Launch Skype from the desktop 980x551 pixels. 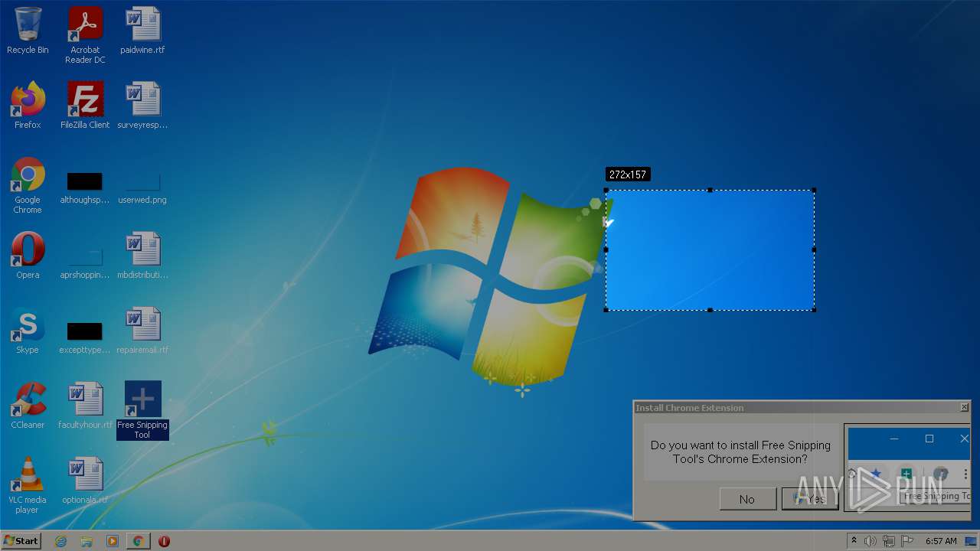click(x=28, y=331)
